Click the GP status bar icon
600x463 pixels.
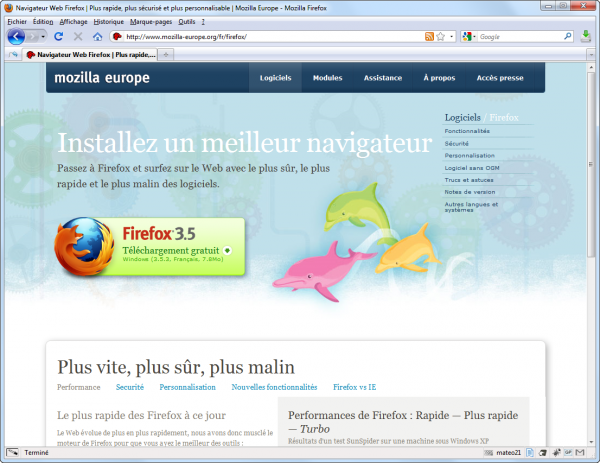click(x=568, y=452)
